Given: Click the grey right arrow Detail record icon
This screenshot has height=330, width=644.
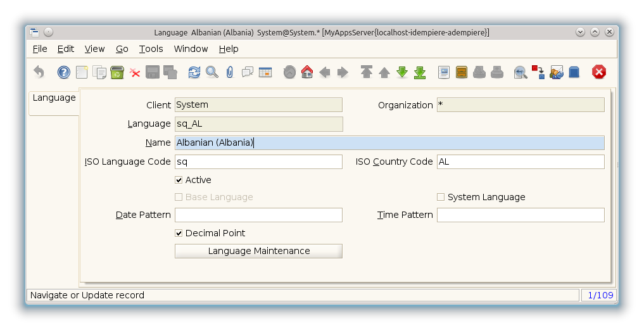Looking at the screenshot, I should [x=343, y=72].
